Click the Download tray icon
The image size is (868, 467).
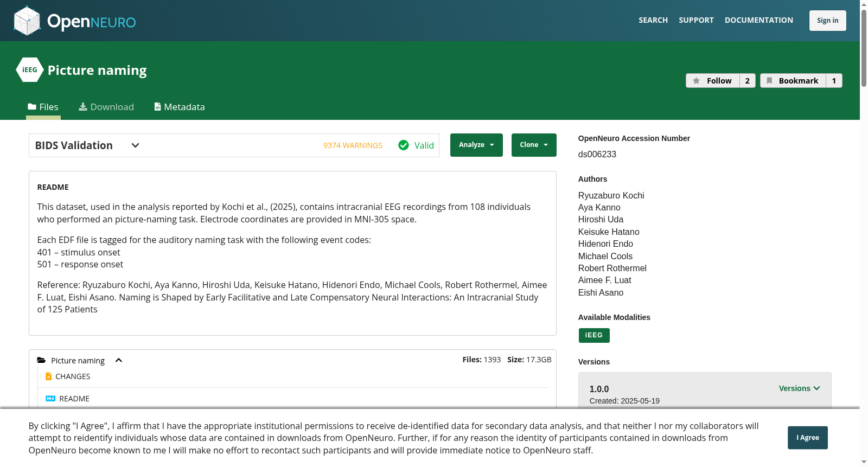tap(83, 107)
